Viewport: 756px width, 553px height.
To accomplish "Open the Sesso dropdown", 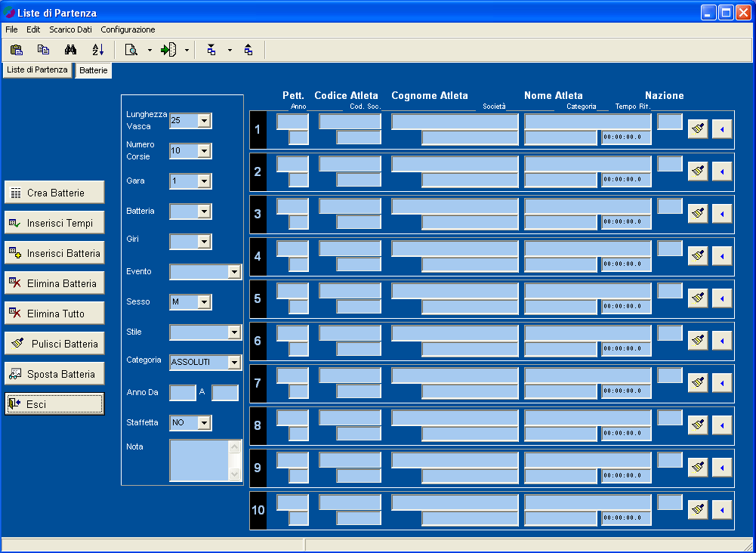I will (x=204, y=302).
